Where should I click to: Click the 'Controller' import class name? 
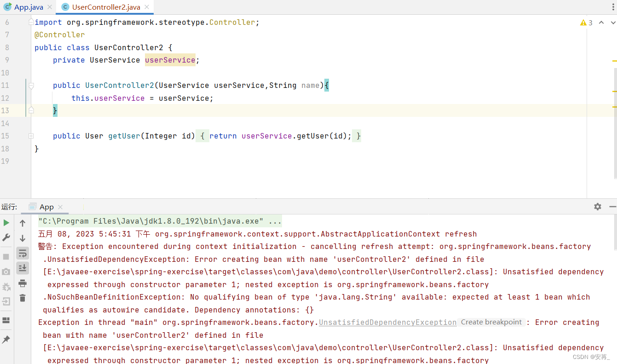232,22
